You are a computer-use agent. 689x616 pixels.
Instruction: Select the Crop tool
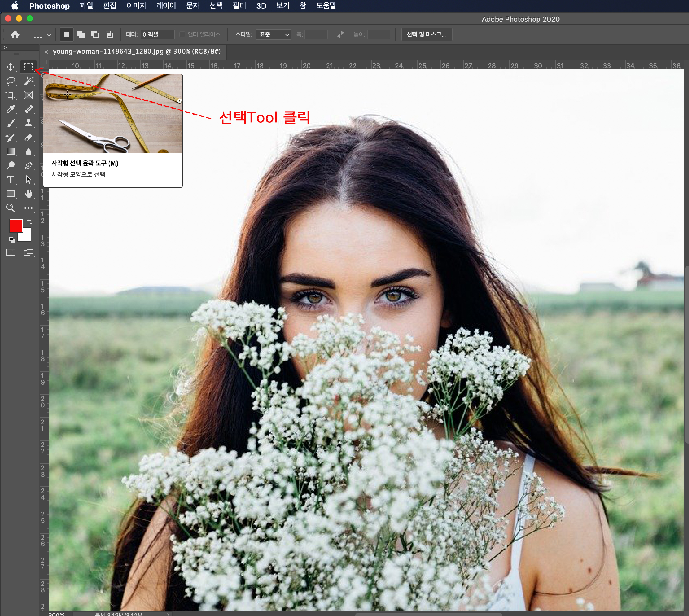tap(11, 95)
